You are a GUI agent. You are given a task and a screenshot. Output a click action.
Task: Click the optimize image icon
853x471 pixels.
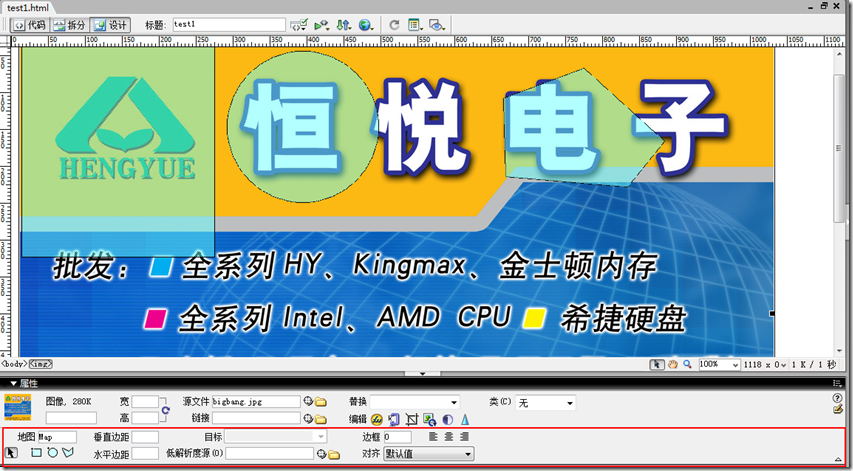click(394, 419)
